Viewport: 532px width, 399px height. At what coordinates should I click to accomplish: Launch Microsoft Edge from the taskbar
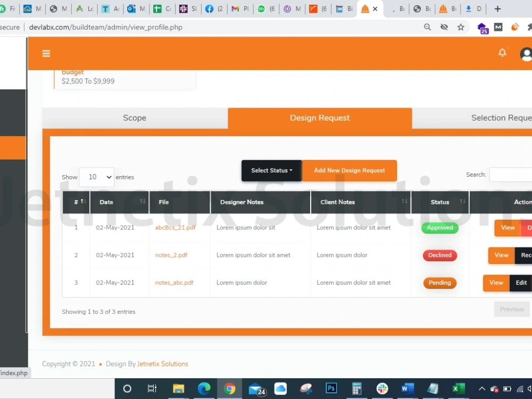(204, 389)
